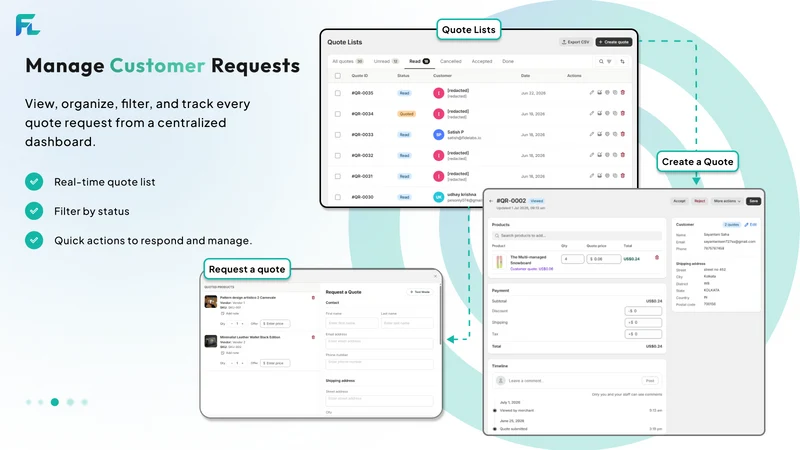
Task: Tick checkbox for quote #QR-0031
Action: coord(338,177)
